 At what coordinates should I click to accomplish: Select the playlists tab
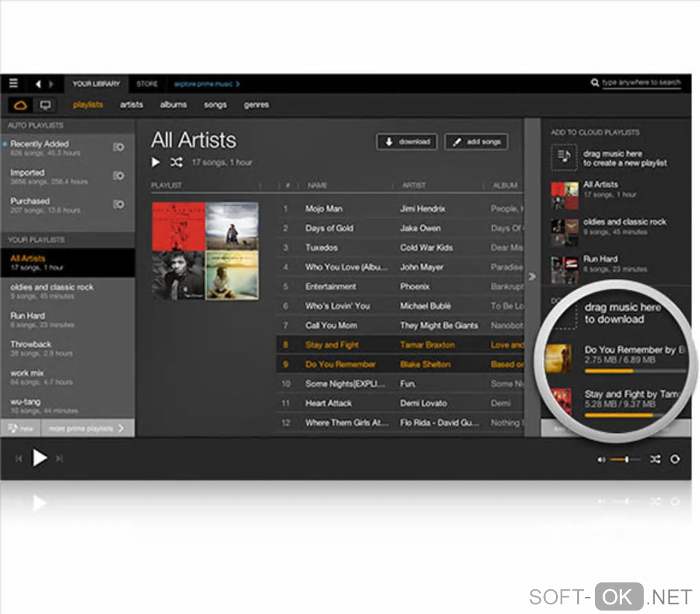coord(88,104)
